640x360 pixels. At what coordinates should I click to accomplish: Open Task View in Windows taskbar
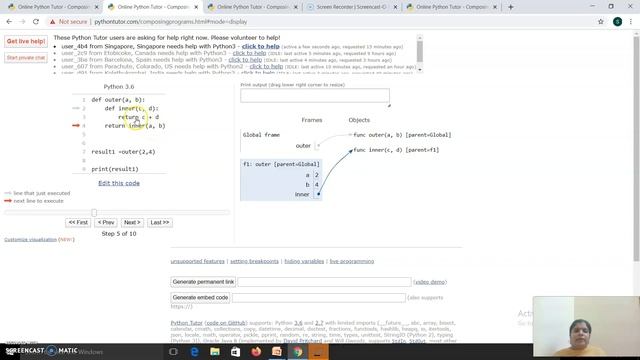(173, 352)
